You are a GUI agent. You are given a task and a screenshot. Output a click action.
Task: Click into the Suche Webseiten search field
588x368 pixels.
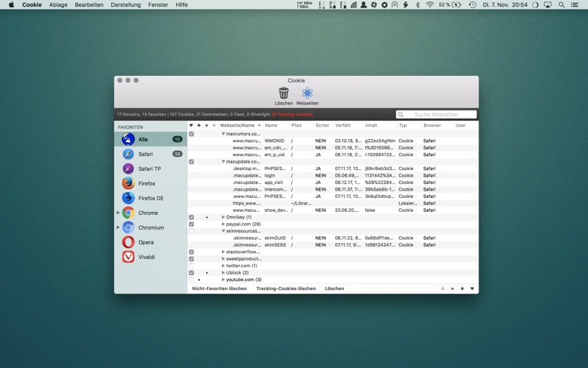pos(436,115)
